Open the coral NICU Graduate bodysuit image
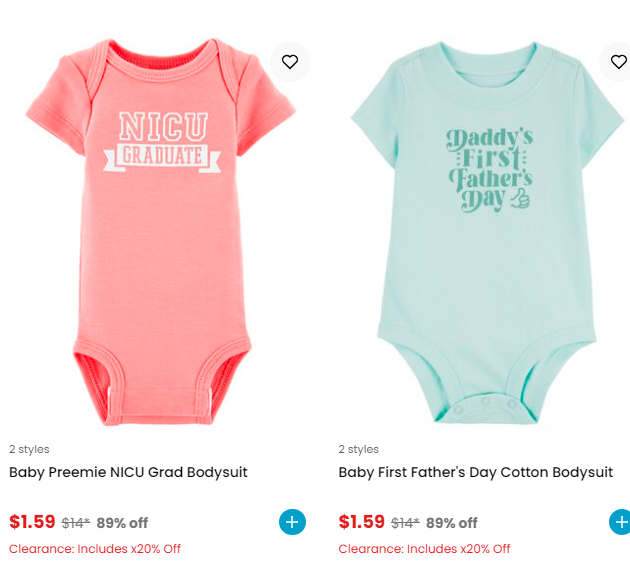Image resolution: width=630 pixels, height=569 pixels. pos(161,232)
